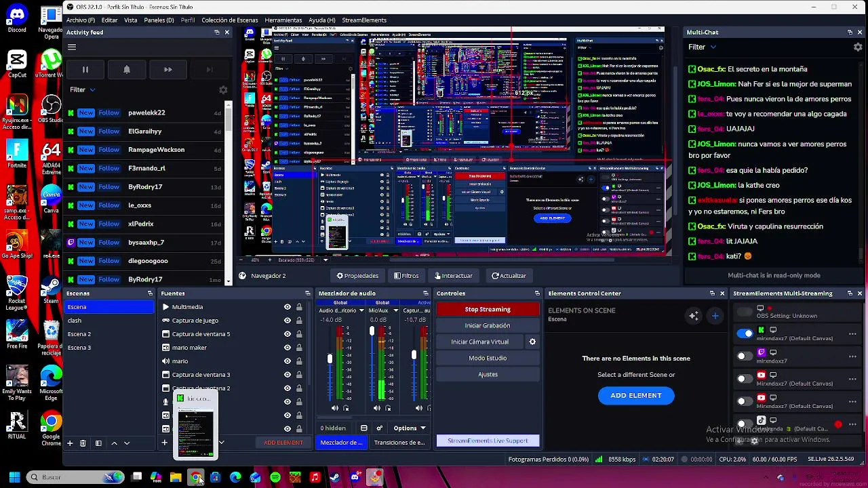Open more options for the Kick output

(x=852, y=333)
